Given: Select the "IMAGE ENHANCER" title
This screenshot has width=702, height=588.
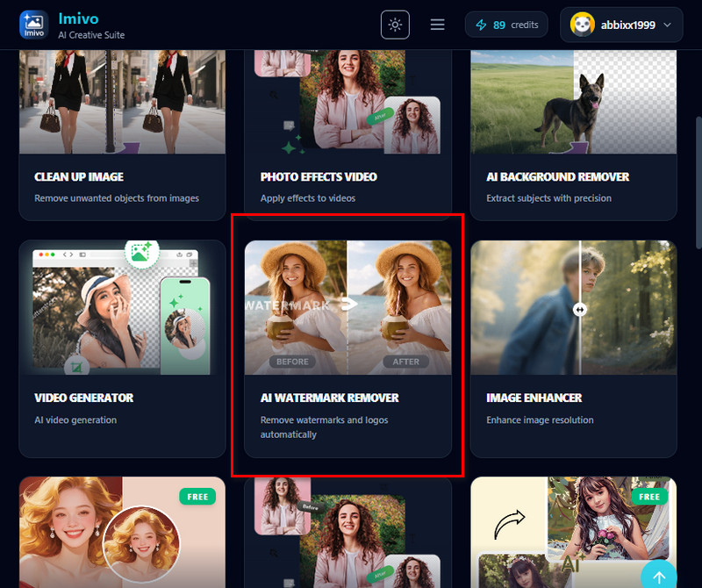Looking at the screenshot, I should (534, 398).
